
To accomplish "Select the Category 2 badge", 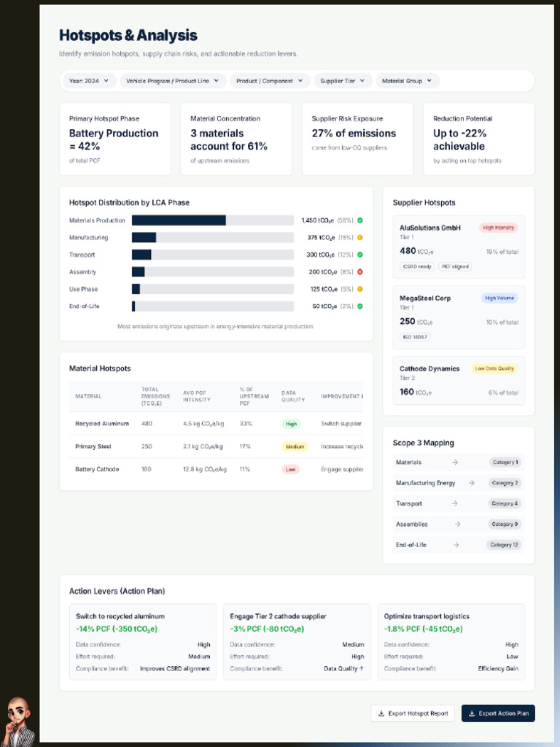I will (505, 483).
